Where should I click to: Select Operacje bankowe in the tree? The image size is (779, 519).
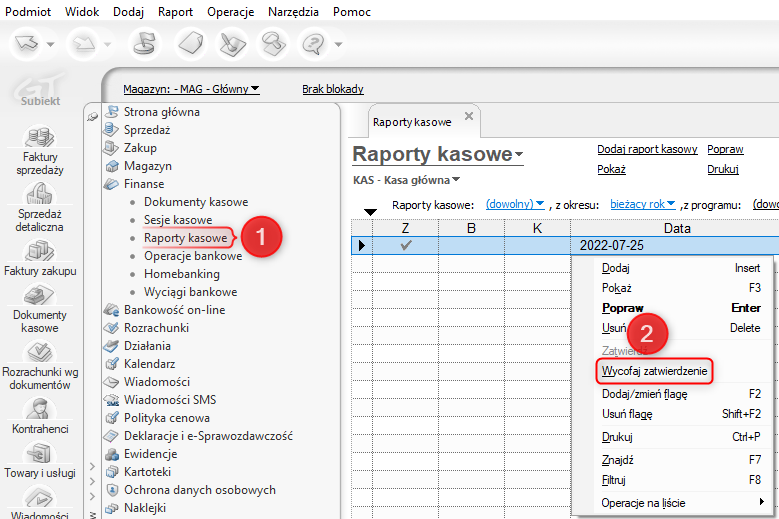[x=193, y=256]
